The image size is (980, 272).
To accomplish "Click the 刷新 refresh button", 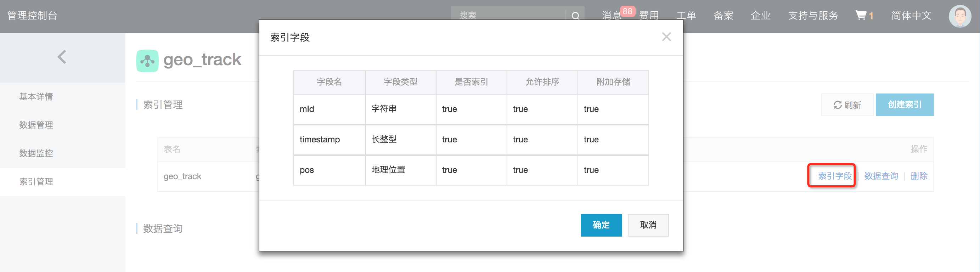I will pos(847,104).
